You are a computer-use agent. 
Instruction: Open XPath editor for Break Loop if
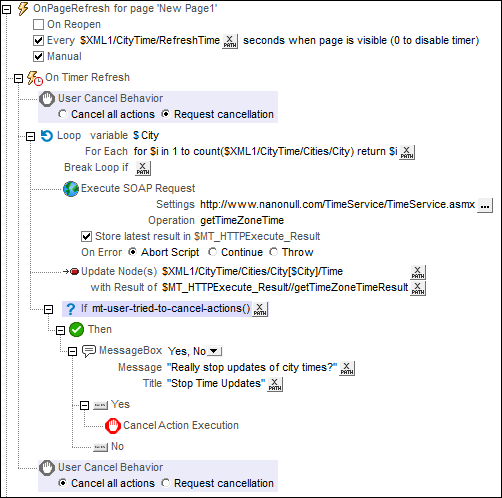[143, 168]
